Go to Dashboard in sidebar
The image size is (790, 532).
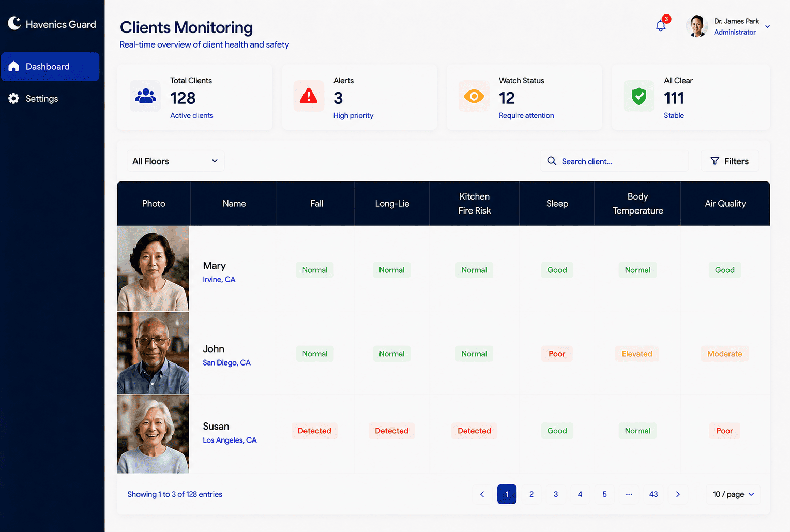click(x=50, y=66)
